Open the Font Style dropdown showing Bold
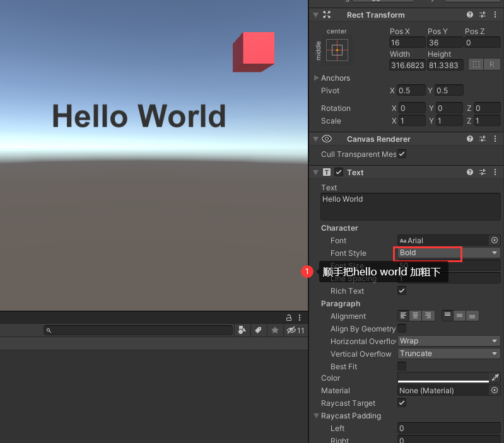 click(448, 253)
